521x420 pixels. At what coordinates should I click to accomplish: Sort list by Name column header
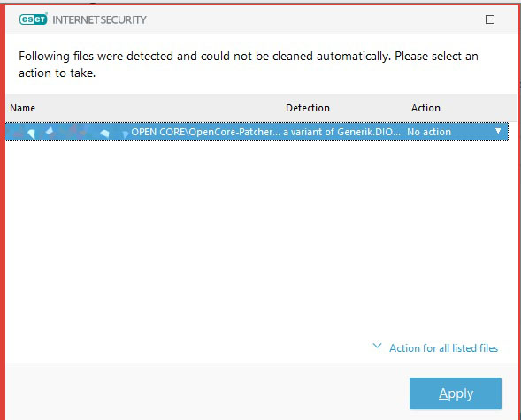[23, 108]
